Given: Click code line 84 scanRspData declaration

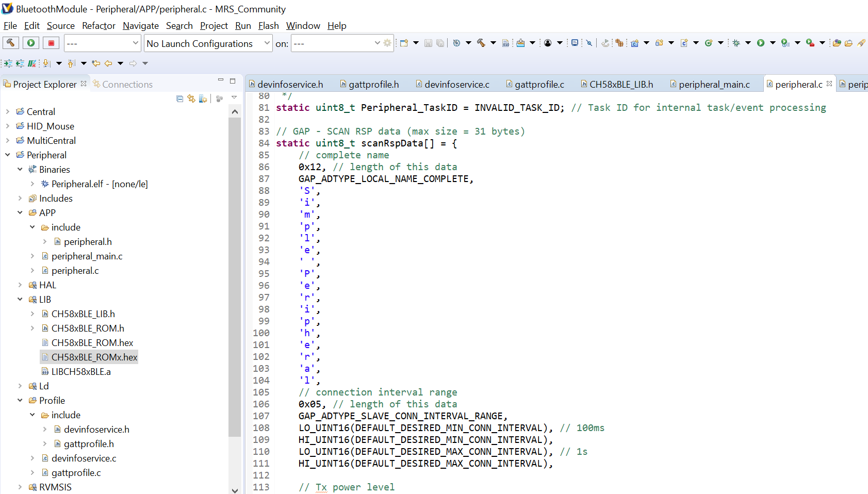Looking at the screenshot, I should click(367, 143).
